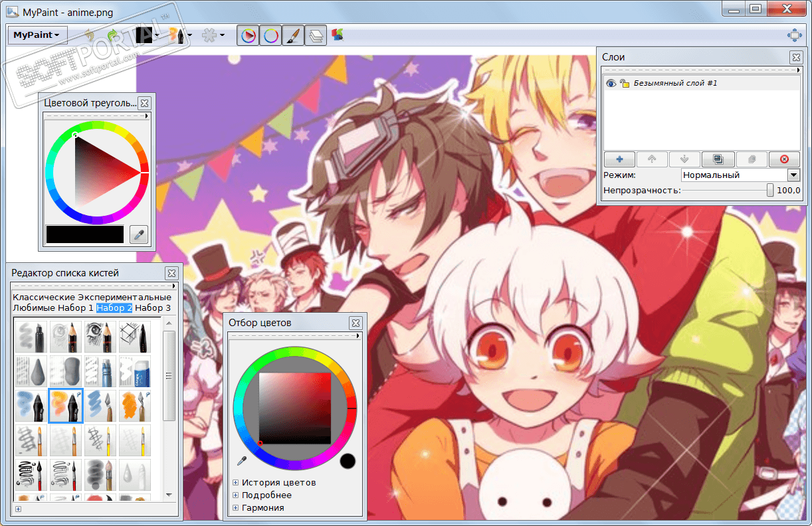Click black circle swatch in Отбор цветов
Viewport: 812px width, 526px height.
(x=348, y=461)
